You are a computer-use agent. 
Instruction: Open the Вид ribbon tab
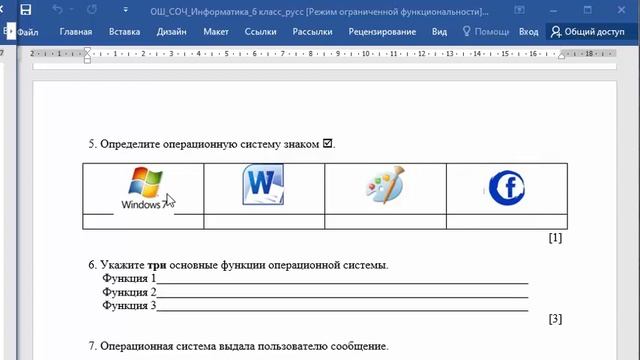point(439,32)
